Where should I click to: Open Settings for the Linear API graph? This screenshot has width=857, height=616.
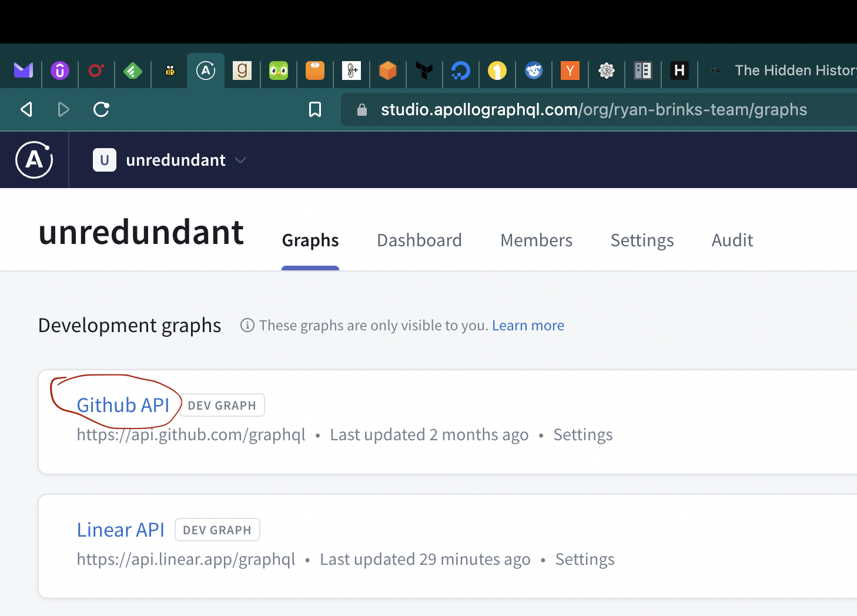point(585,560)
